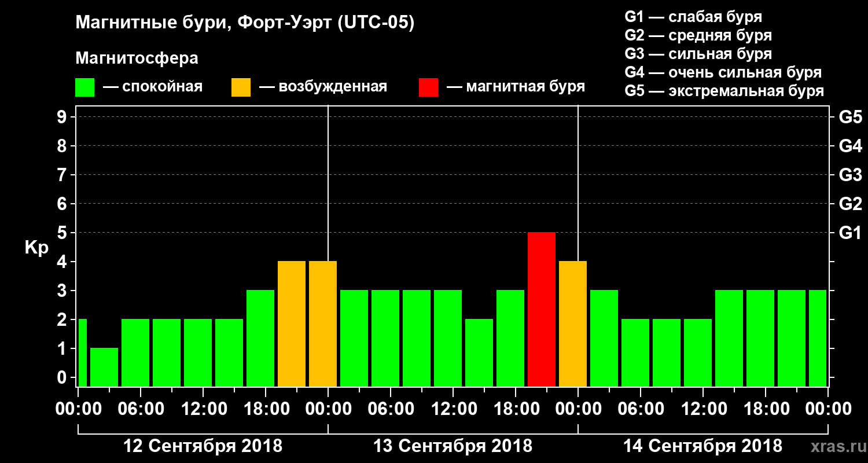Click 'G5 — экстремальная буря' description
Viewport: 868px width, 463px height.
click(724, 91)
